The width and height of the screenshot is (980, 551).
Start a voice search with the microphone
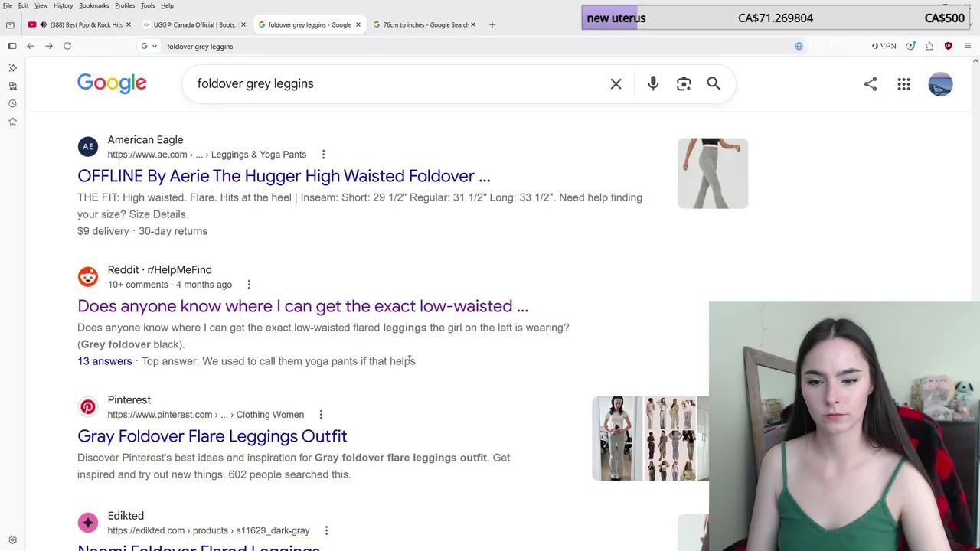653,83
